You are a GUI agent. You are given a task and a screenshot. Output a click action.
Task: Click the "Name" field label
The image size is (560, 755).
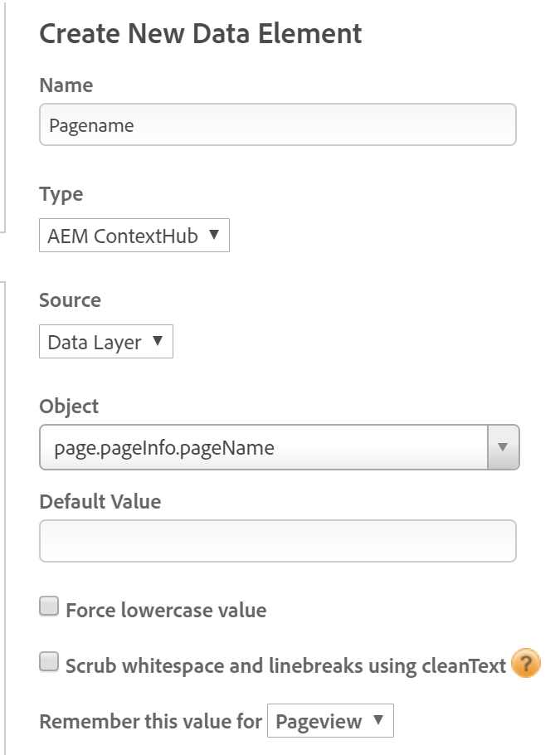(66, 85)
